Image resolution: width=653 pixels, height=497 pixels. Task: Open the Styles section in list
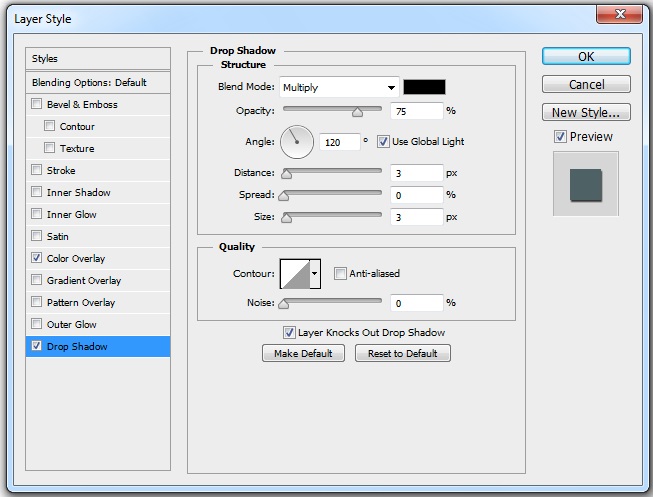(98, 59)
